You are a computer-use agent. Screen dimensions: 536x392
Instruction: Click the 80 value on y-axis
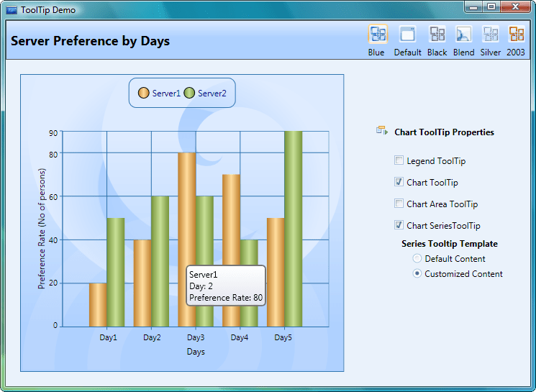click(53, 155)
